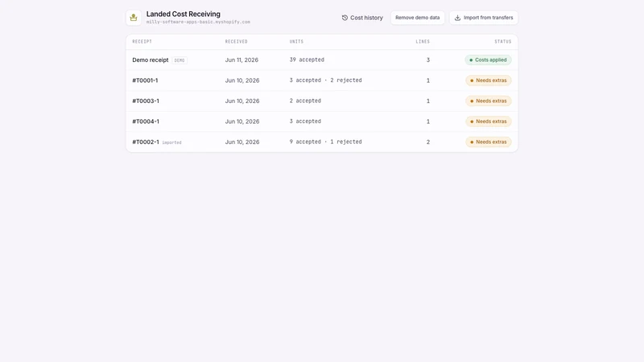
Task: Click the clock icon beside Cost history
Action: (345, 18)
